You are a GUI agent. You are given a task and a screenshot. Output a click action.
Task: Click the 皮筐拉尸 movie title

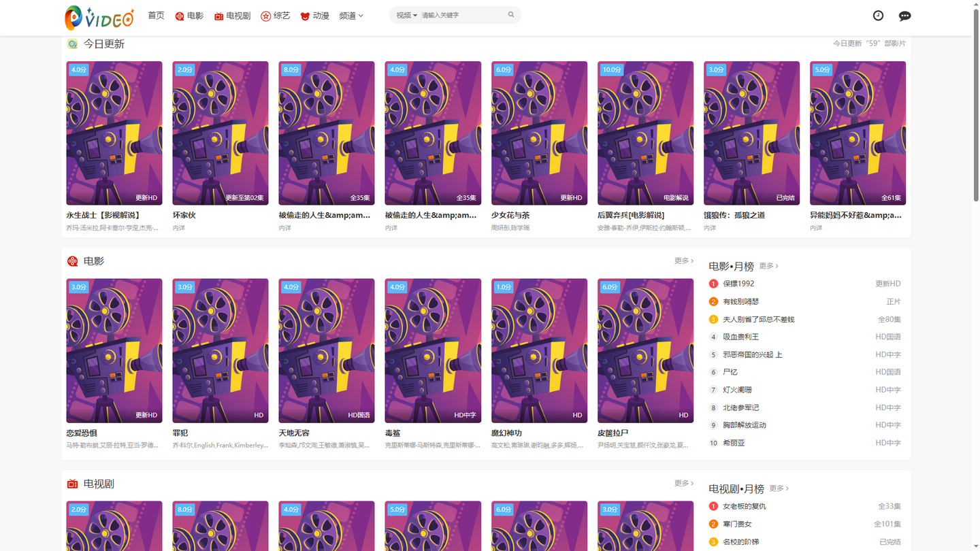point(613,433)
